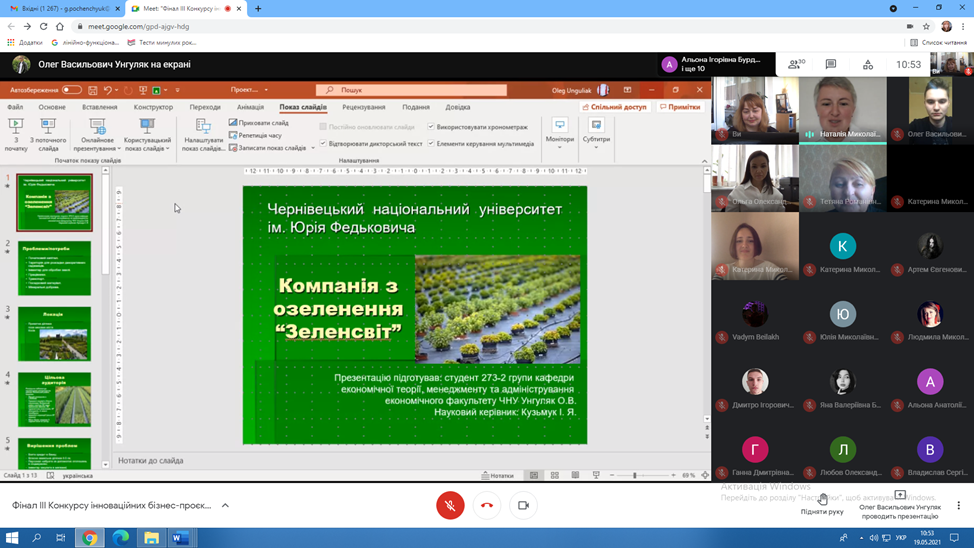Open the Meet chat panel icon
Screen dimensions: 974x548
click(x=831, y=64)
